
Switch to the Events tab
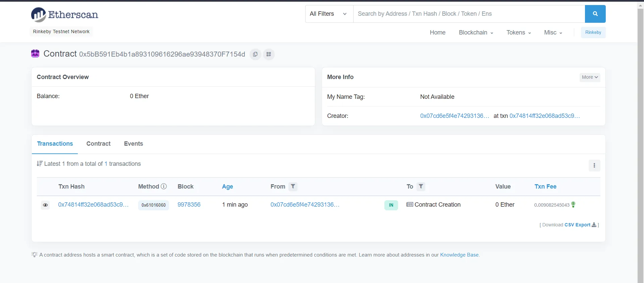(x=133, y=144)
